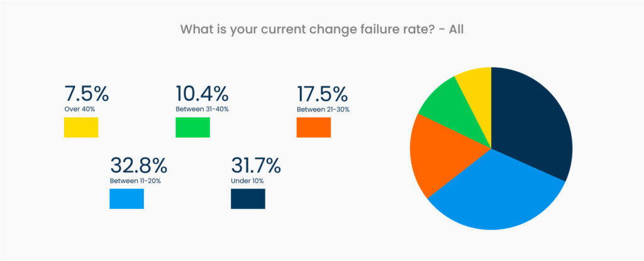This screenshot has width=644, height=261.
Task: Click the 31.7% value text
Action: 256,166
